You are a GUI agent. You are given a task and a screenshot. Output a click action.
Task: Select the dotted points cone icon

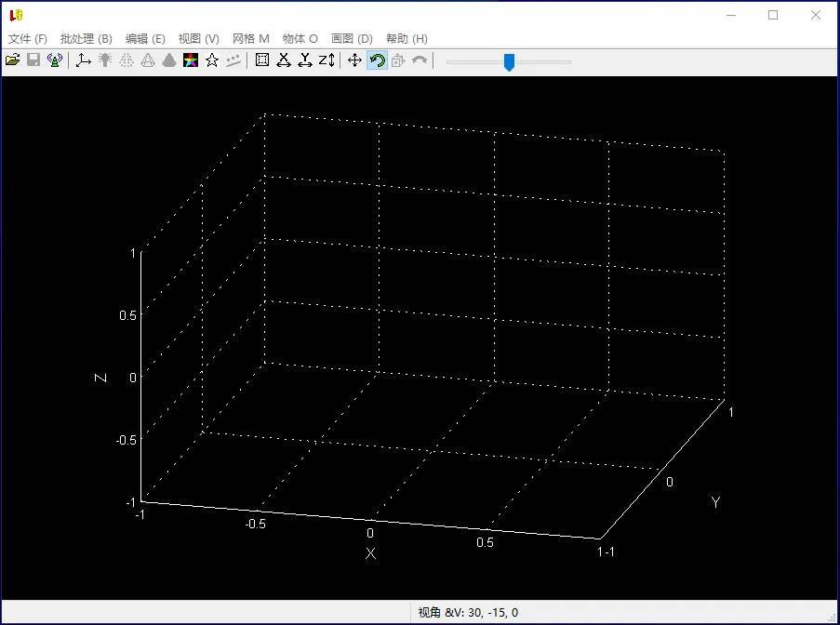(x=127, y=60)
